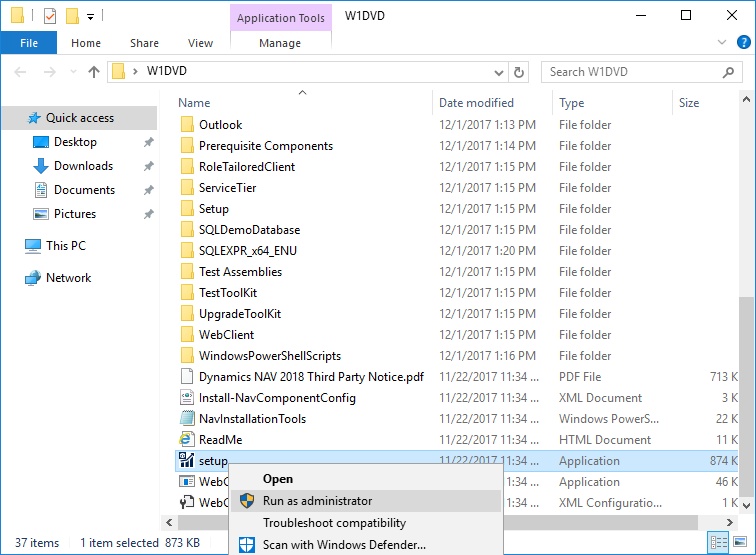Click the chevron before W1DVD in the address path
This screenshot has width=756, height=555.
click(x=135, y=71)
